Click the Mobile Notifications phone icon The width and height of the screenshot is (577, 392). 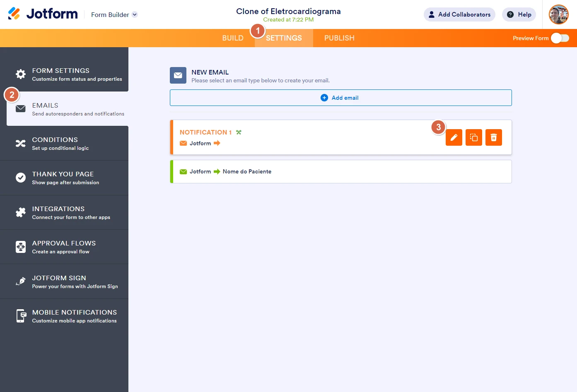tap(21, 316)
